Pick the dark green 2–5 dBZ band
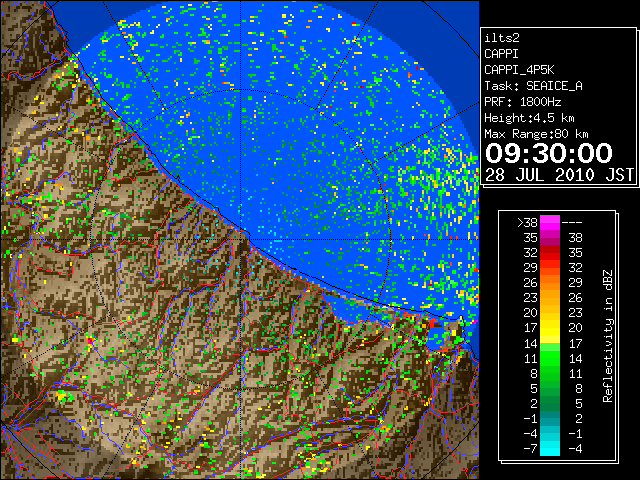The width and height of the screenshot is (640, 480). (x=550, y=403)
